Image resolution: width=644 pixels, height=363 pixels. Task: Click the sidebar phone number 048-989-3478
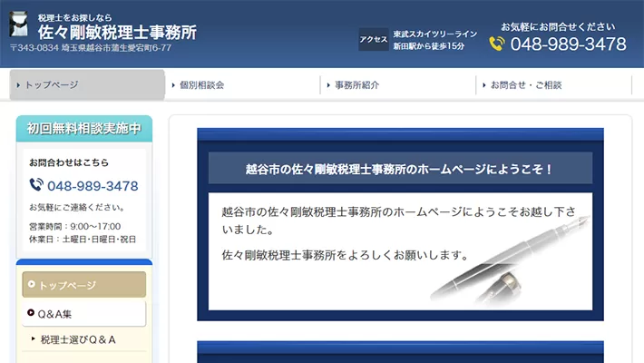(x=93, y=186)
